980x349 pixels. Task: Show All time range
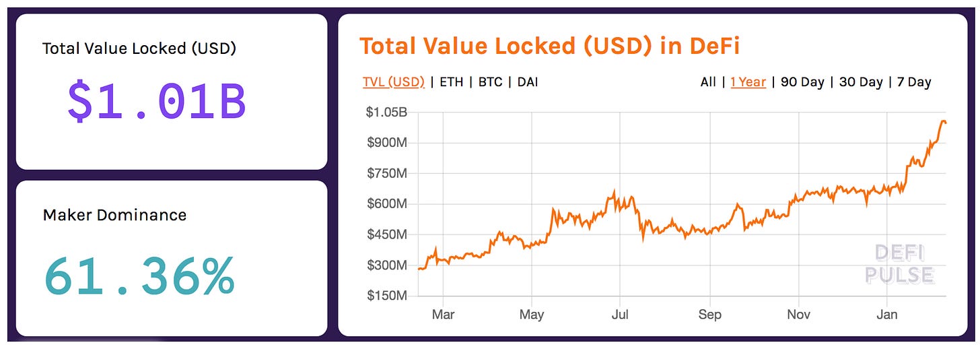pos(707,82)
